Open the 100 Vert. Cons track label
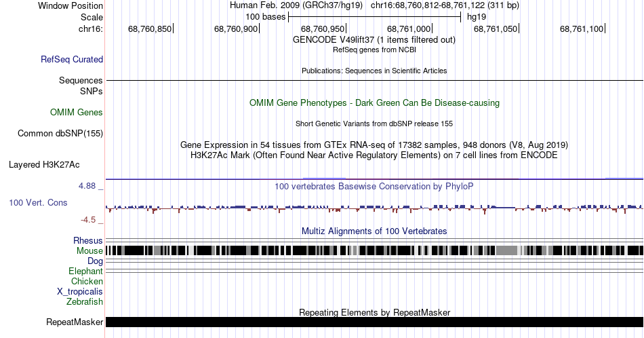 coord(38,202)
